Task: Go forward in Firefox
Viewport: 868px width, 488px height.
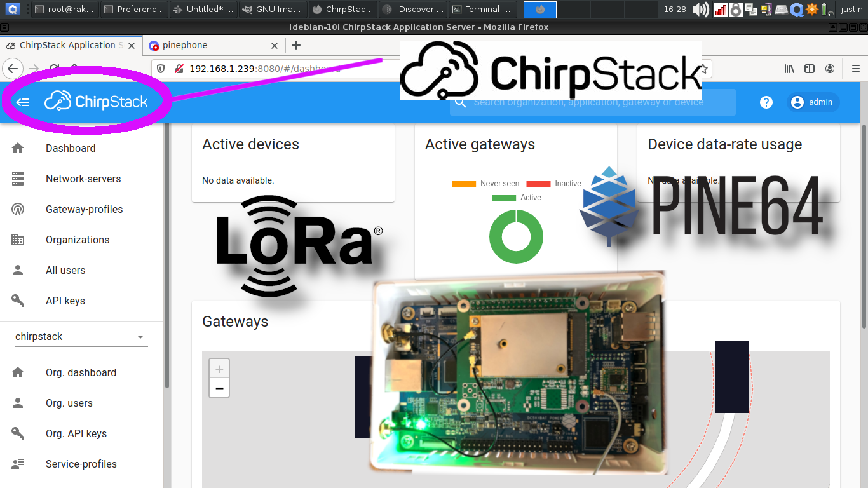Action: pos(34,69)
